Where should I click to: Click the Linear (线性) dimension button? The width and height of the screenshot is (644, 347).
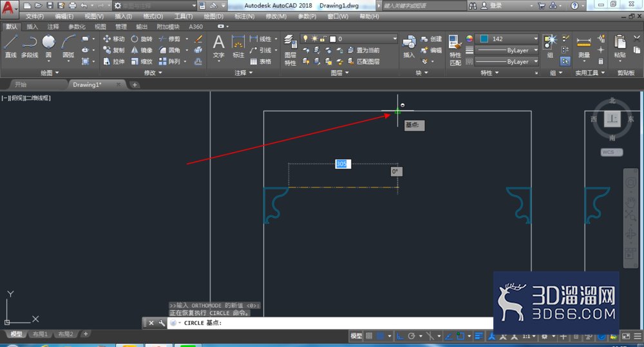point(261,39)
